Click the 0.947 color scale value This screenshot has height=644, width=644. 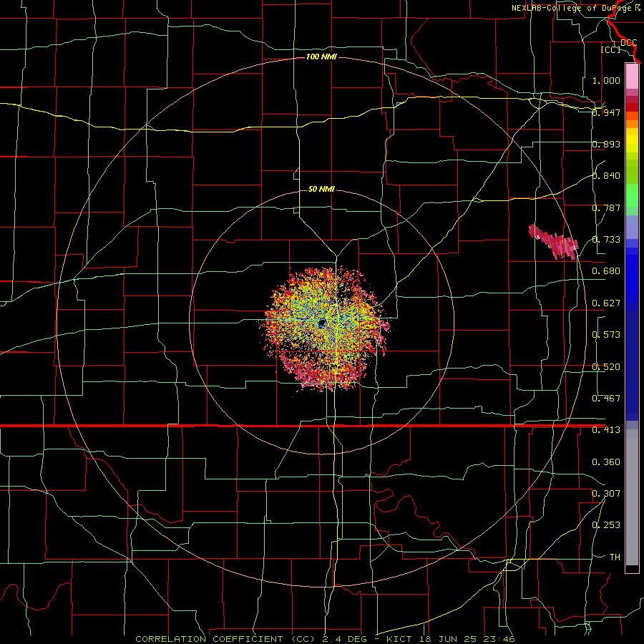click(x=606, y=112)
